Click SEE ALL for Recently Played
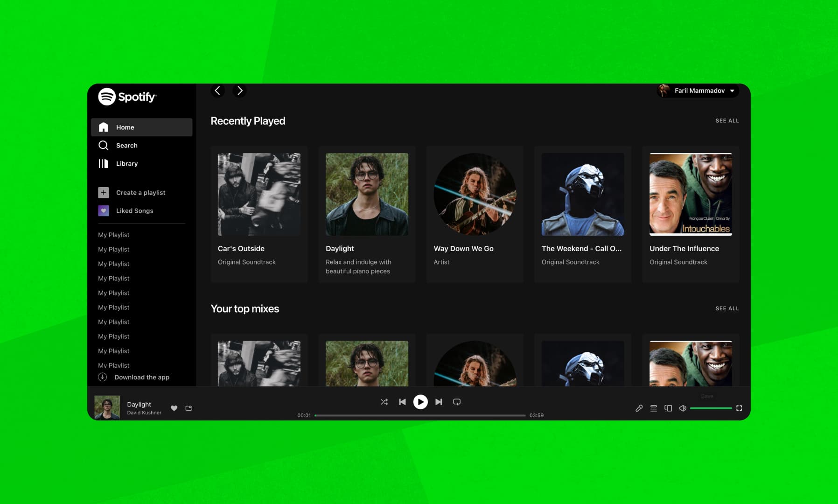The width and height of the screenshot is (838, 504). tap(727, 120)
